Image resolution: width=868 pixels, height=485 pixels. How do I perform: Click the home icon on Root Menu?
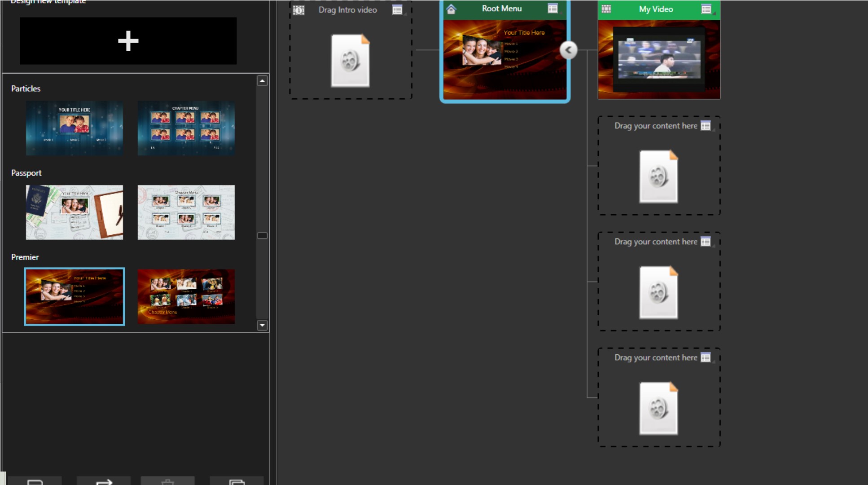[451, 9]
